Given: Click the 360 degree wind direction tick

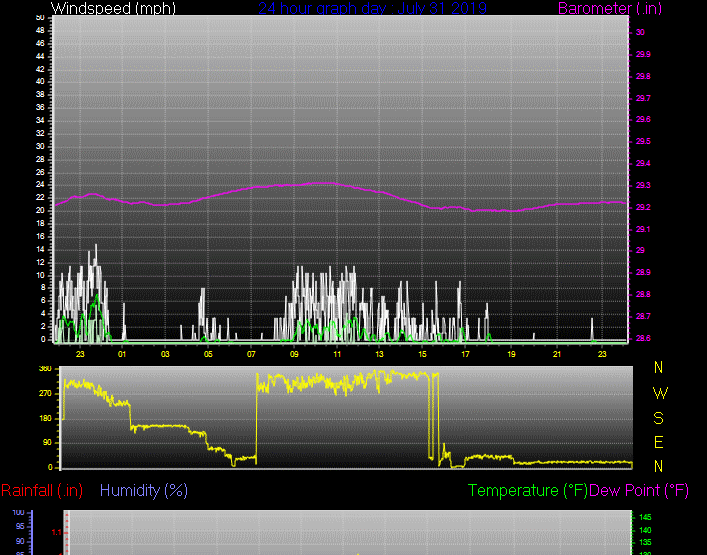Looking at the screenshot, I should (x=45, y=369).
